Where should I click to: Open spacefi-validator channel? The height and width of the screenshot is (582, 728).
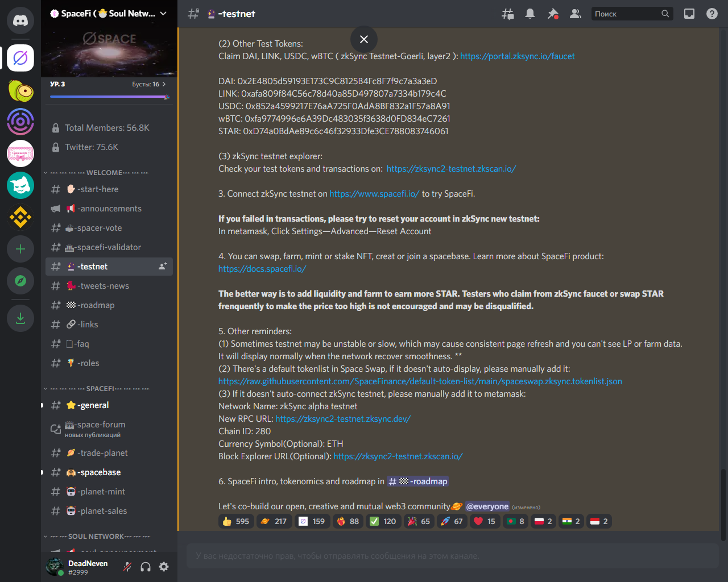109,247
